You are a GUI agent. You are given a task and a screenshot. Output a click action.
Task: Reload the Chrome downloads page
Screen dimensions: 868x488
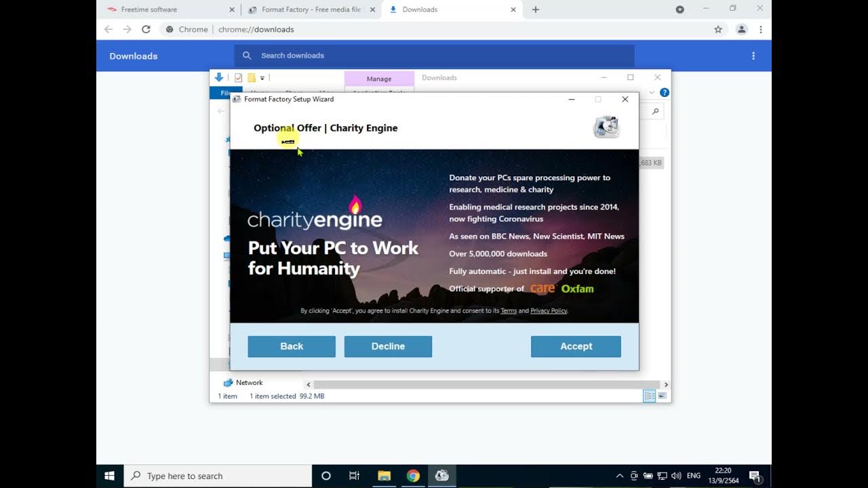(x=146, y=29)
